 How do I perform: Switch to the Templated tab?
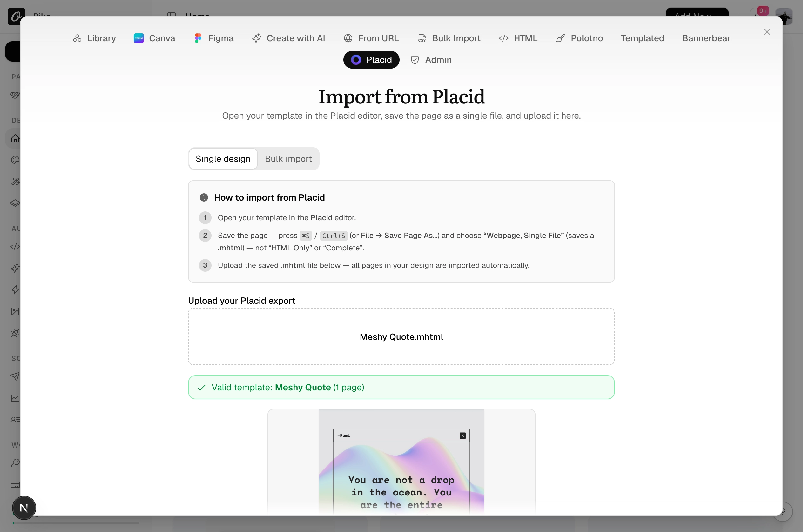[x=642, y=38]
